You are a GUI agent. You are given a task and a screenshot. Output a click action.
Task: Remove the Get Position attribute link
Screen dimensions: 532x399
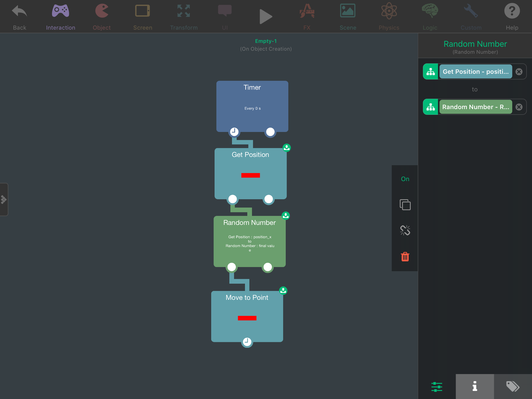[519, 72]
